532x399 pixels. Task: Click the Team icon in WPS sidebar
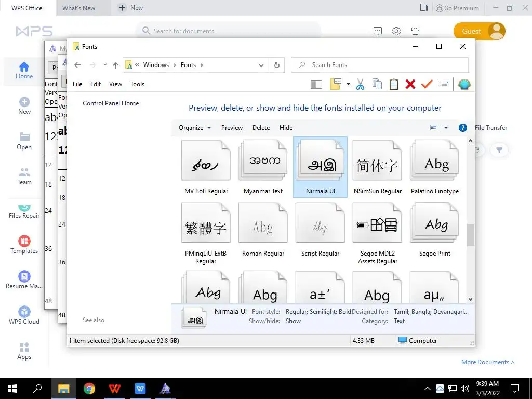pyautogui.click(x=24, y=177)
